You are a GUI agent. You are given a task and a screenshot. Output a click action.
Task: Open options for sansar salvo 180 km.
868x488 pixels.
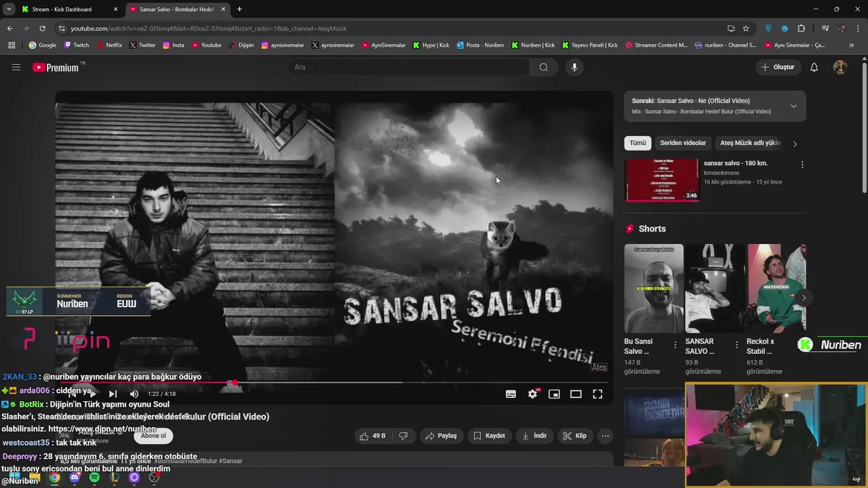pos(802,165)
